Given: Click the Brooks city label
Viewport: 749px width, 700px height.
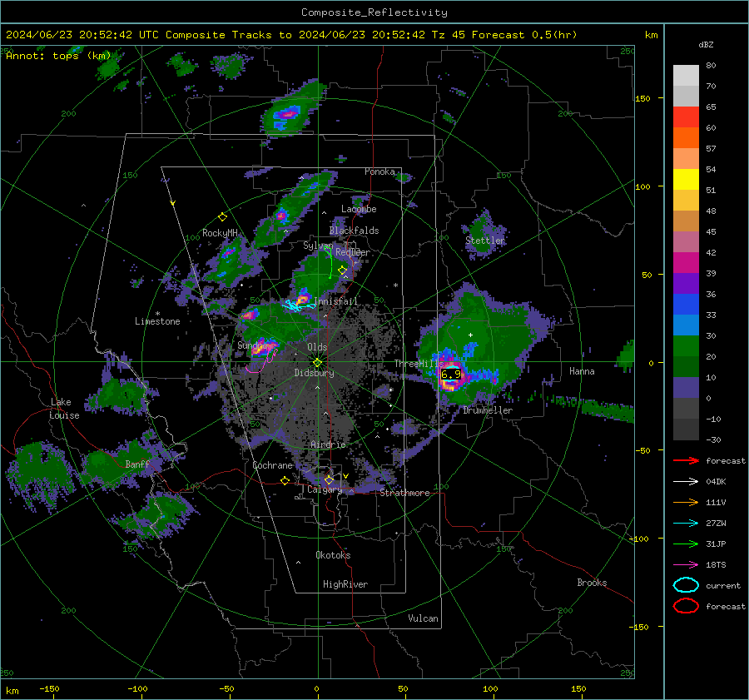Looking at the screenshot, I should coord(592,583).
